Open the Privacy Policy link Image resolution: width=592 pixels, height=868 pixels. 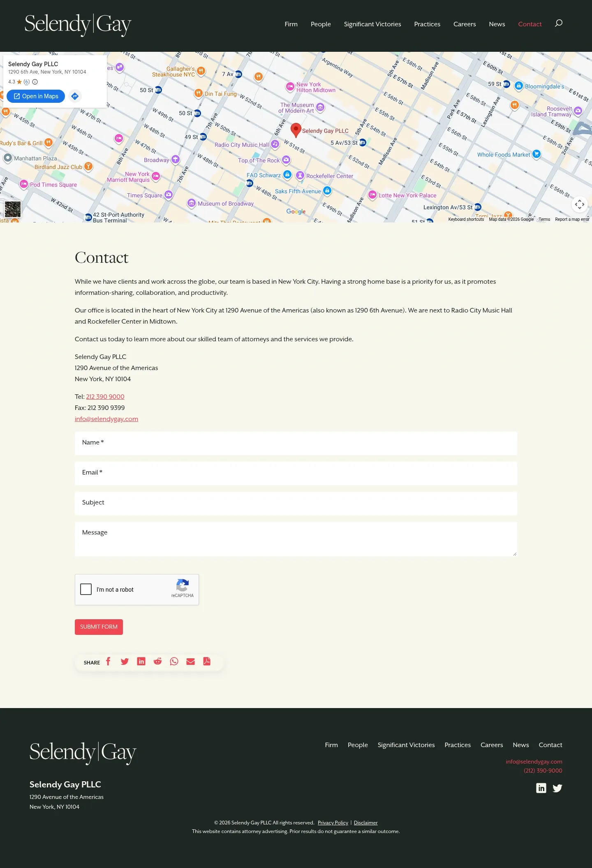[x=333, y=823]
